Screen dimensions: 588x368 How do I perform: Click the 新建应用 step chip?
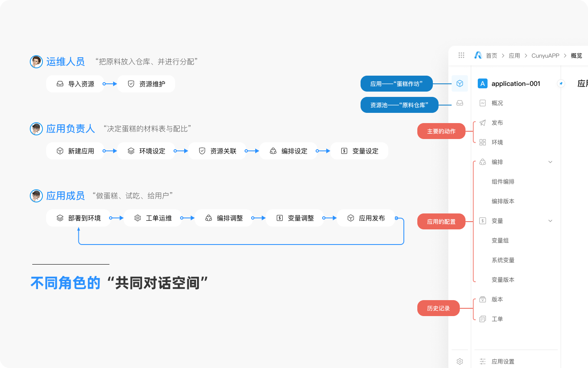75,151
